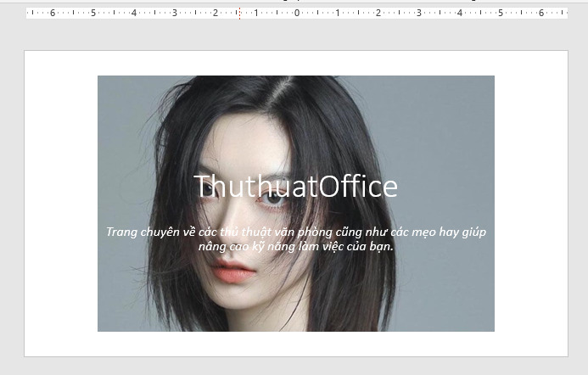Viewport: 588px width, 375px height.
Task: Click the red dotted marker on the ruler
Action: tap(239, 14)
